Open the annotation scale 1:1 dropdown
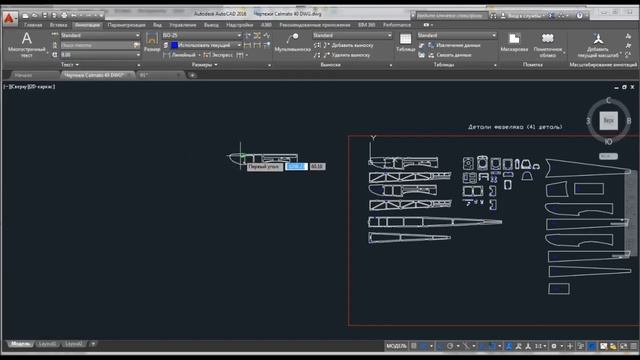This screenshot has width=640, height=360. 540,346
